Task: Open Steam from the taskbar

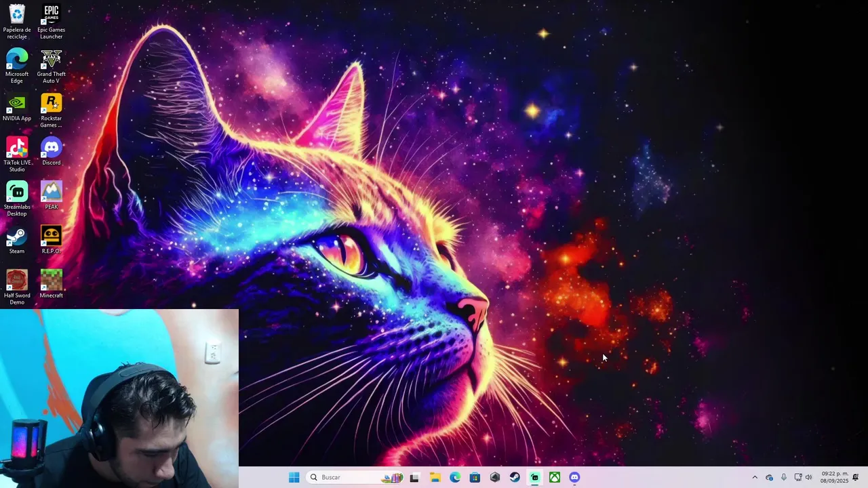Action: 515,477
